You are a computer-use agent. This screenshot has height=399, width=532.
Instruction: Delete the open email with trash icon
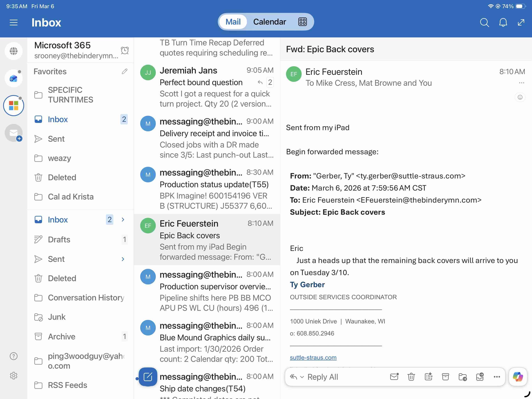click(411, 377)
